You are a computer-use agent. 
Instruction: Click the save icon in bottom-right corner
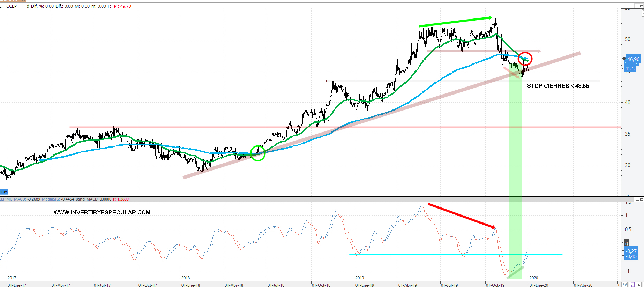point(632,285)
